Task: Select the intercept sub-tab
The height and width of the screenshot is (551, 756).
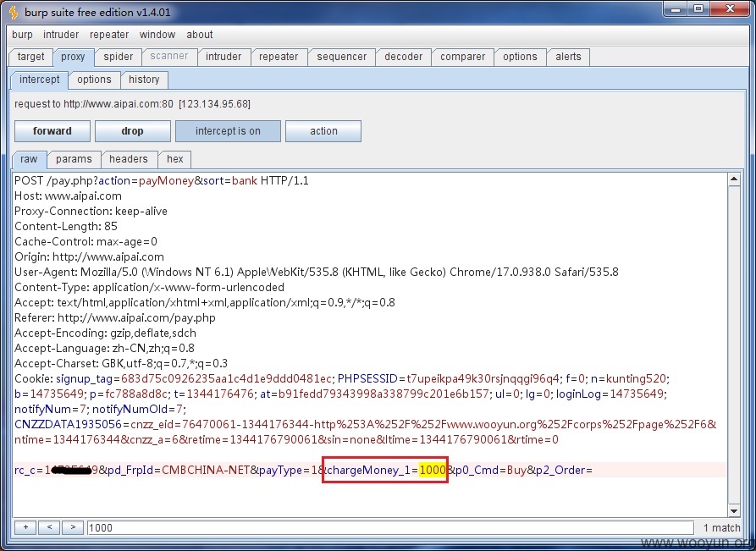Action: pyautogui.click(x=40, y=80)
